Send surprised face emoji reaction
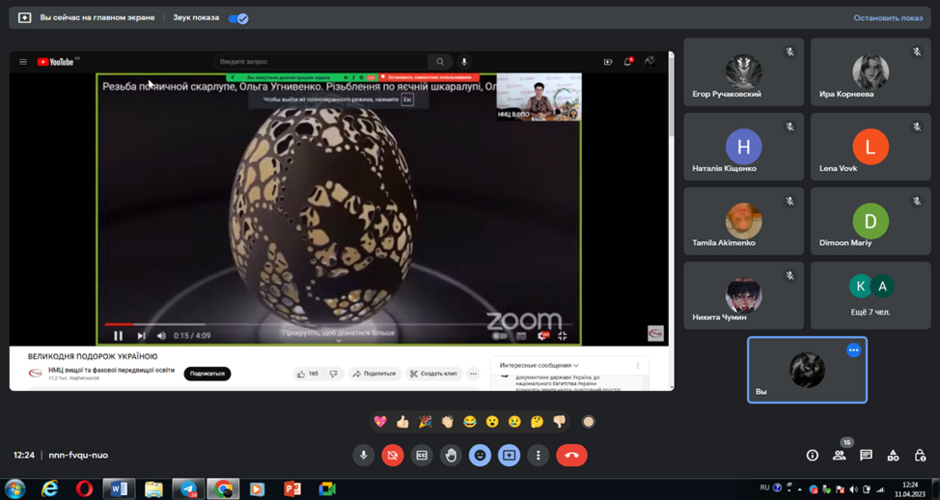Screen dimensions: 940x500 tap(492, 421)
